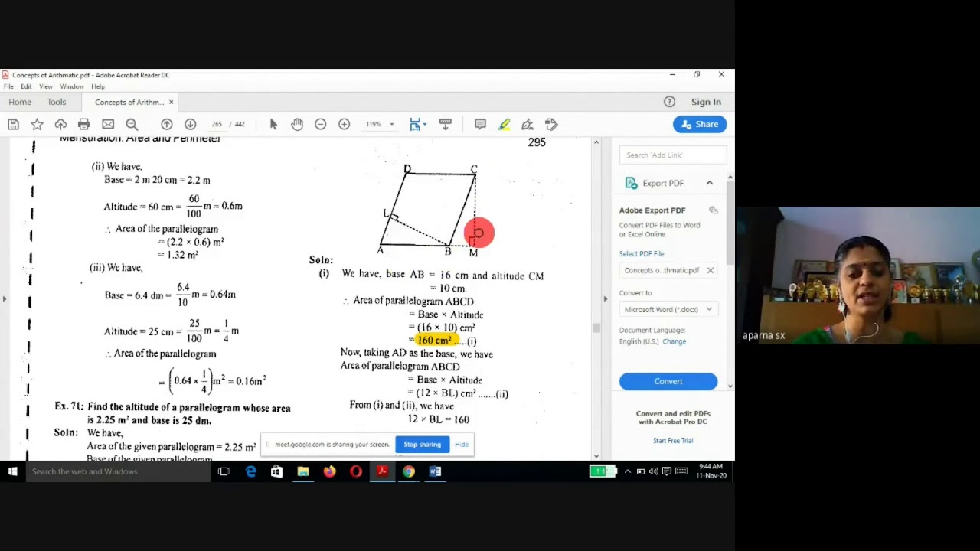This screenshot has height=551, width=980.
Task: Add a comment sticky note
Action: pyautogui.click(x=480, y=124)
